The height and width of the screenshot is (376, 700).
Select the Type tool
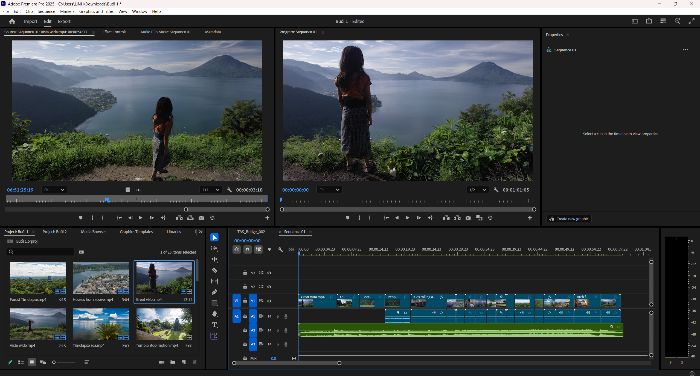[214, 325]
